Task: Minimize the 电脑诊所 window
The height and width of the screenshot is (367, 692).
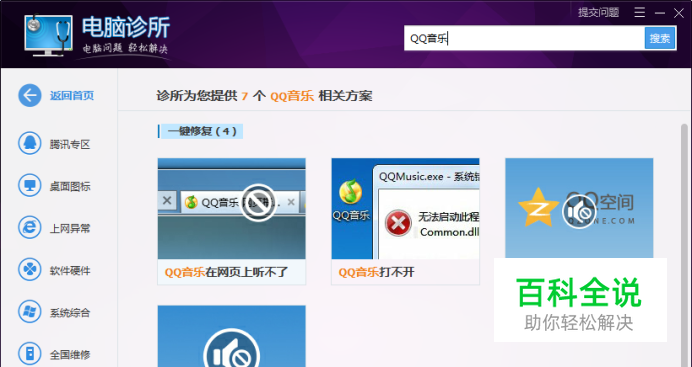Action: tap(660, 13)
